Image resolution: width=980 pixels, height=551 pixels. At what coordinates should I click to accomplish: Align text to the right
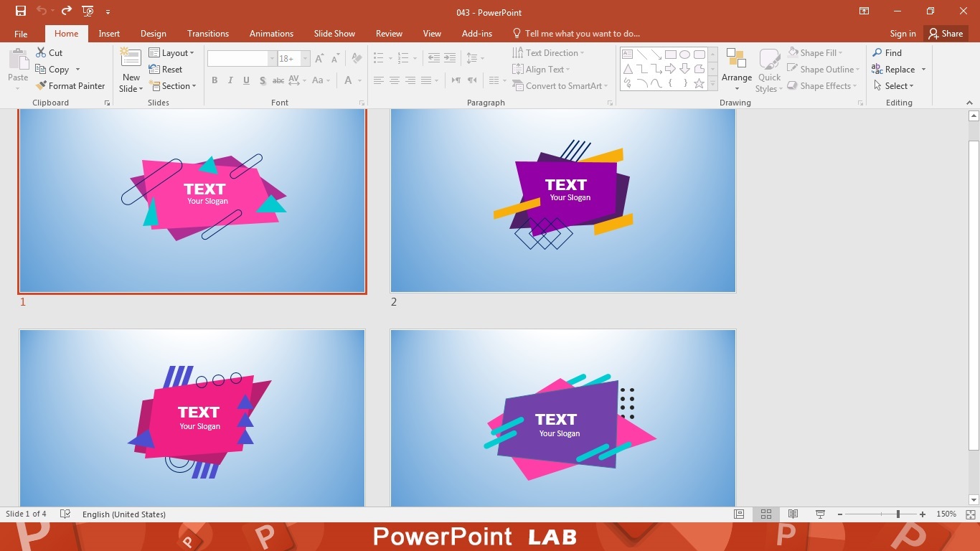[410, 80]
